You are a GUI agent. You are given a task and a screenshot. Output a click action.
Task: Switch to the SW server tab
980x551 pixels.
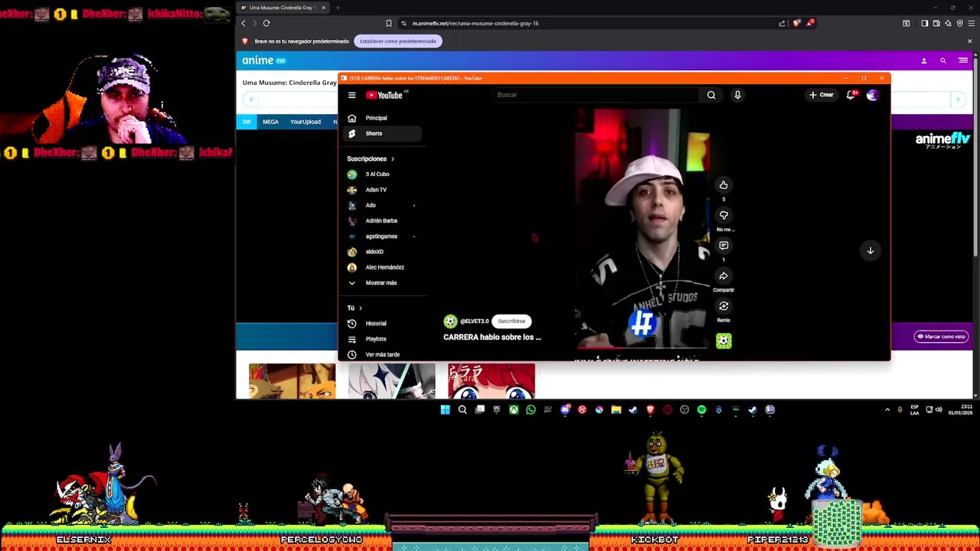point(247,122)
